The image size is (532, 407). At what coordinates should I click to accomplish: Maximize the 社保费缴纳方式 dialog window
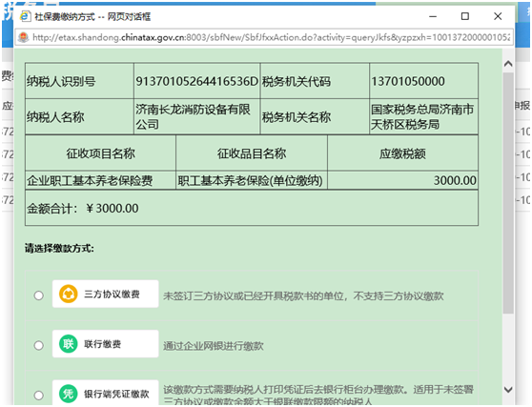point(465,16)
